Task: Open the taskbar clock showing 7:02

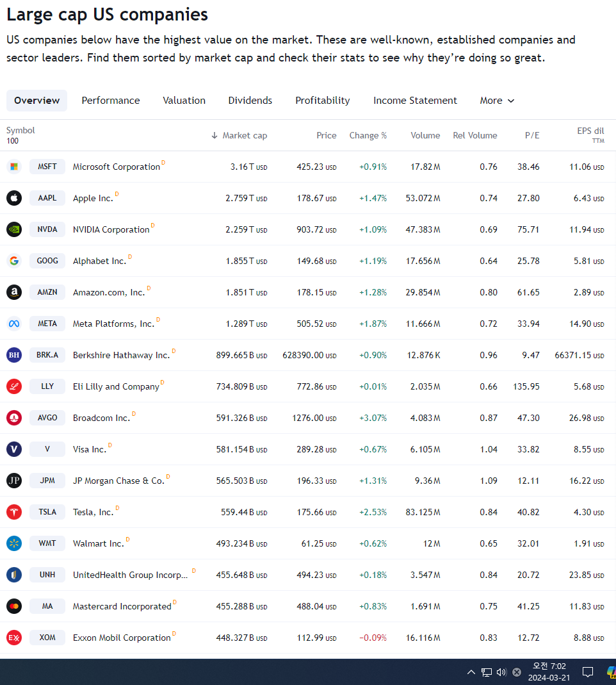Action: 549,672
